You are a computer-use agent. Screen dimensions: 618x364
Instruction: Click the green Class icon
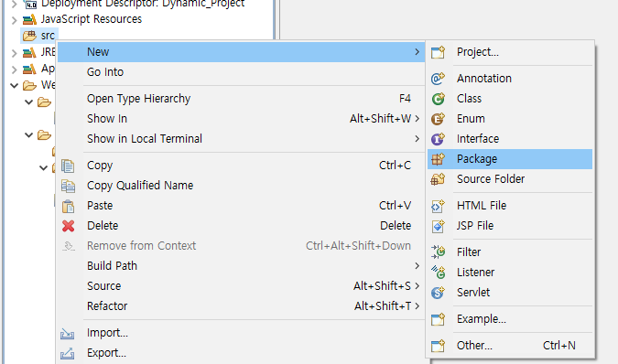438,99
